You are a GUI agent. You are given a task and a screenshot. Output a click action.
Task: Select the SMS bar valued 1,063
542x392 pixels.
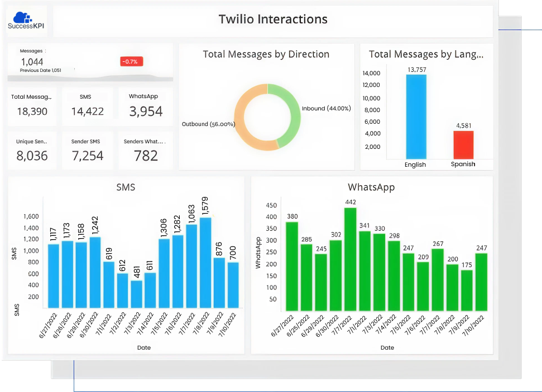(x=192, y=266)
